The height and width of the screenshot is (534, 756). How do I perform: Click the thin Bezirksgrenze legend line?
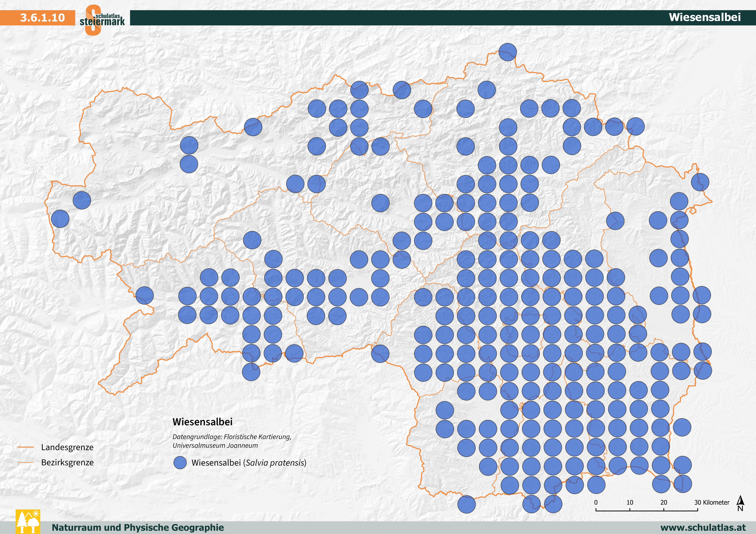coord(26,462)
